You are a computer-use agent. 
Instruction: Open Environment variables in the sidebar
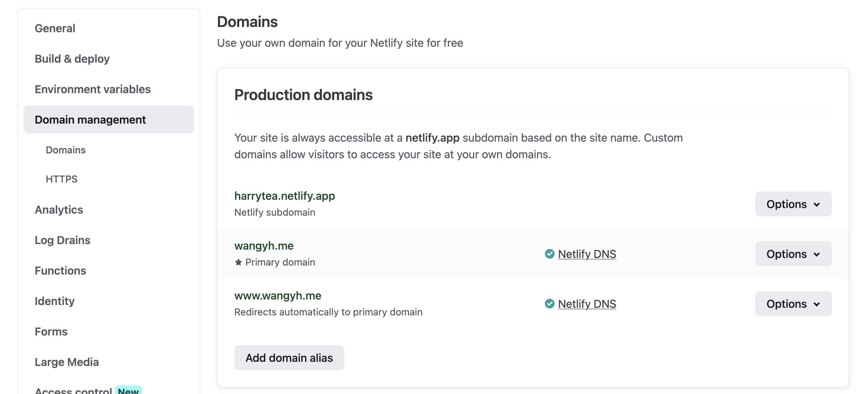click(x=93, y=89)
